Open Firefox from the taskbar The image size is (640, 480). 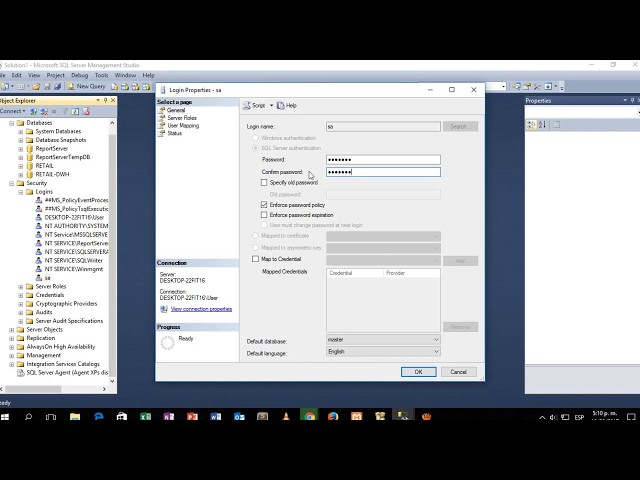coord(333,417)
